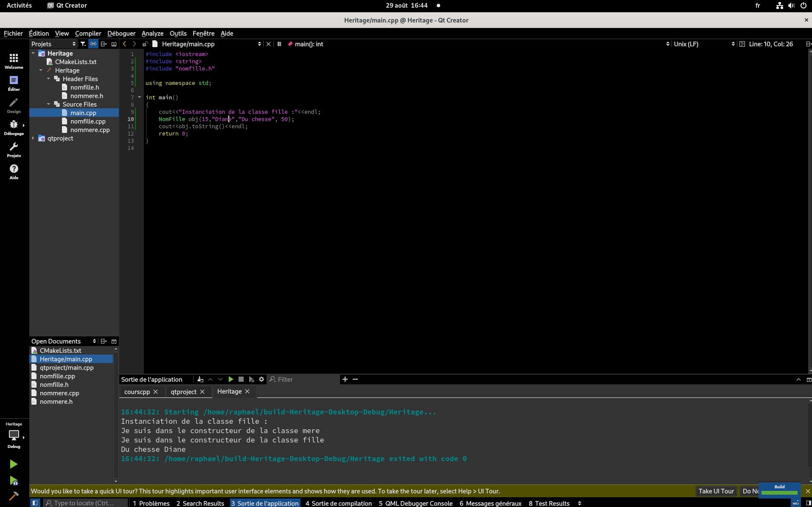Collapse the Header Files folder
Viewport: 812px width, 507px height.
click(48, 79)
